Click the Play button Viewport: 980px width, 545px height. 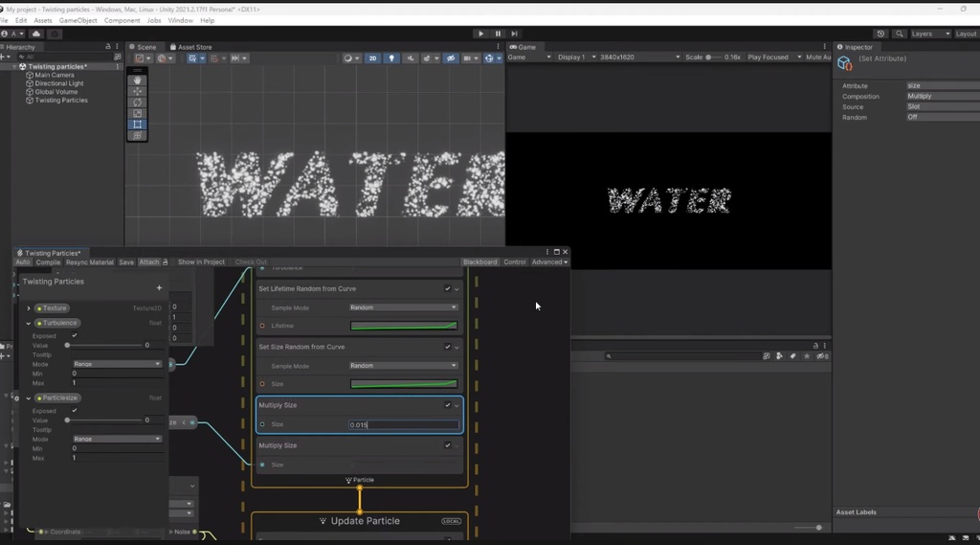point(480,34)
